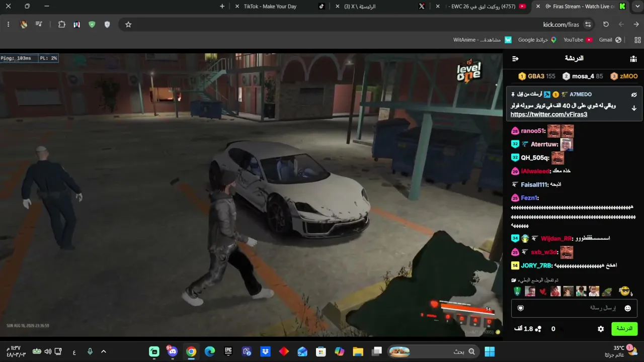Close the TikTok tab
This screenshot has width=644, height=362.
[237, 7]
